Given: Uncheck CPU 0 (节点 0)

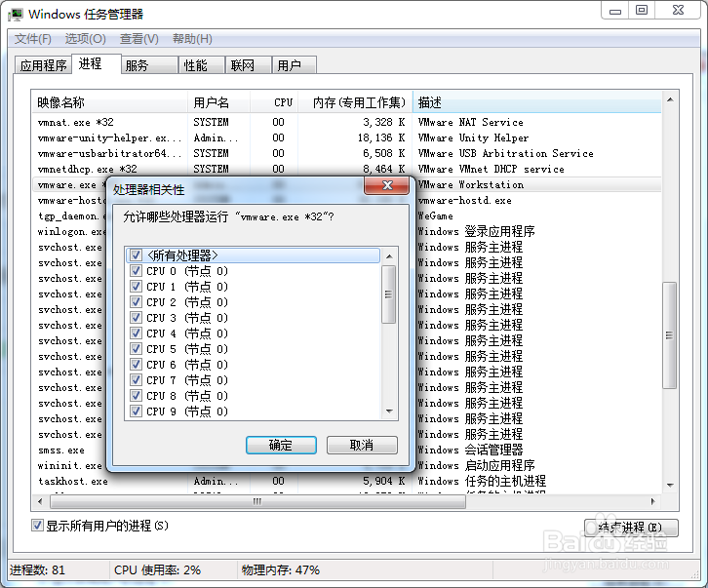Looking at the screenshot, I should click(136, 271).
